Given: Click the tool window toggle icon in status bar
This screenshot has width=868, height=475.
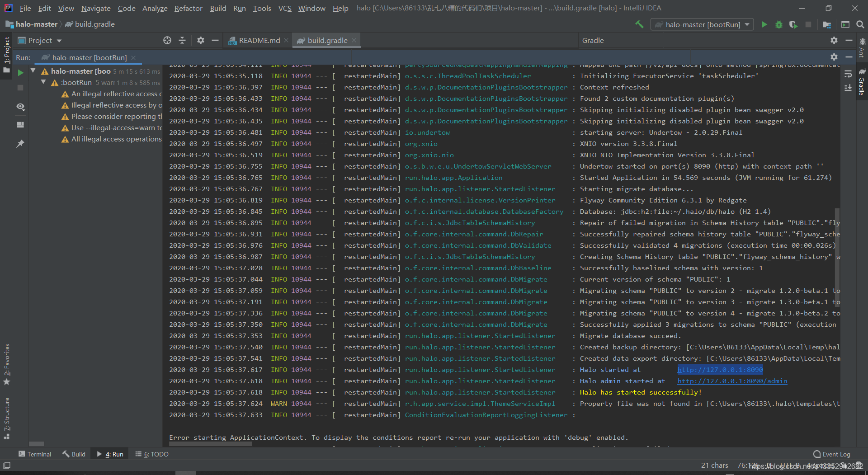Looking at the screenshot, I should coord(7,466).
